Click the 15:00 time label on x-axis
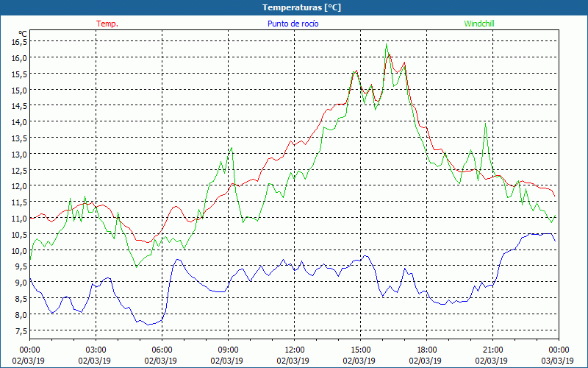 tap(360, 350)
